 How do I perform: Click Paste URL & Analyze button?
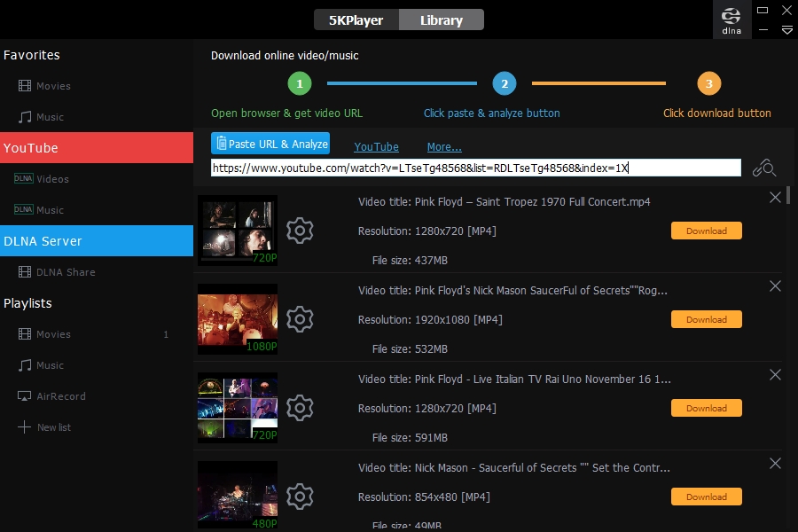270,144
